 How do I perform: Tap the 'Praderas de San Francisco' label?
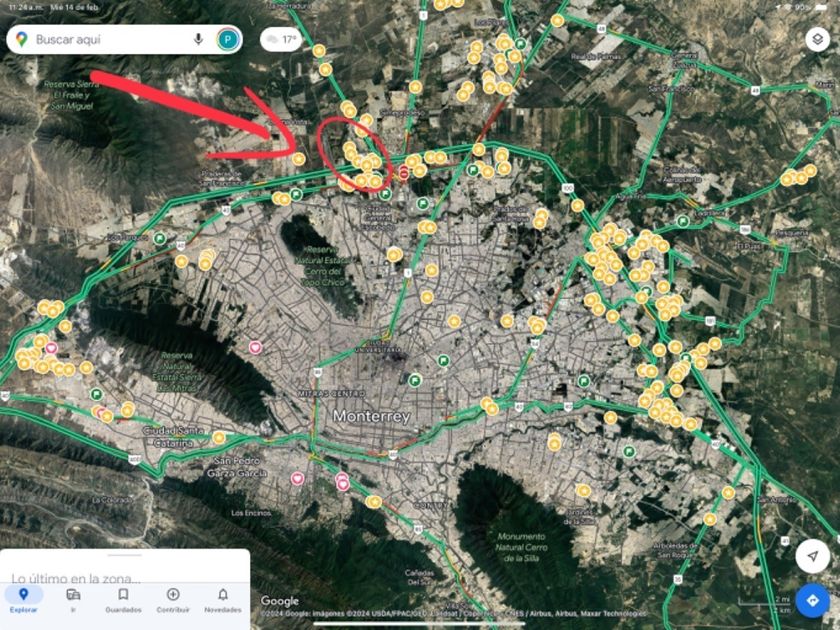222,179
